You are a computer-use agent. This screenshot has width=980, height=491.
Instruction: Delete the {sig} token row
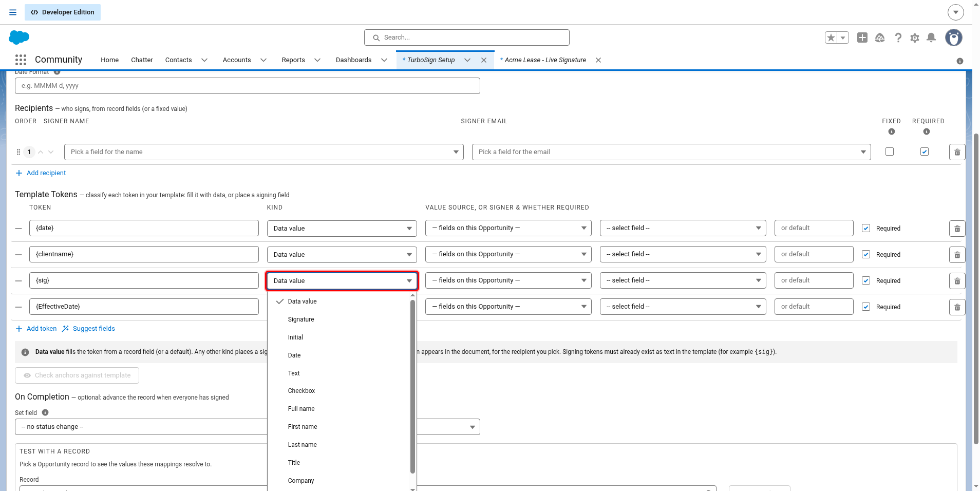[x=957, y=281]
